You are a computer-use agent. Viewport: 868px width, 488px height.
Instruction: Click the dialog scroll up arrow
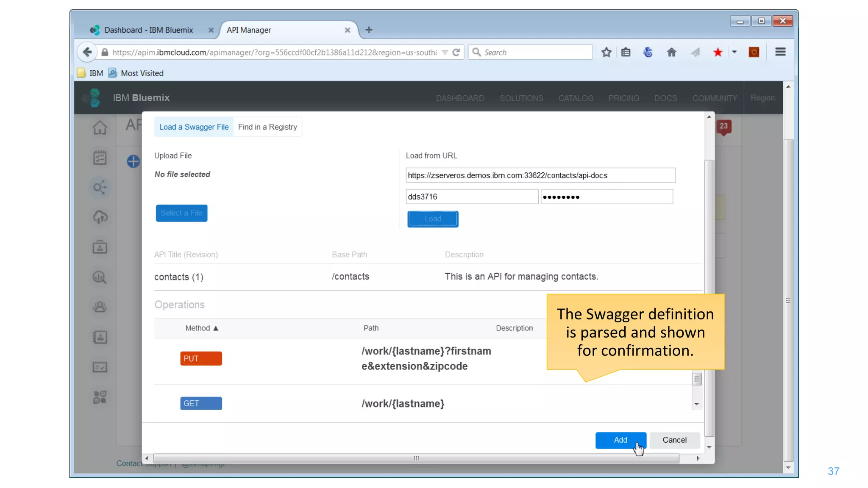(x=709, y=117)
